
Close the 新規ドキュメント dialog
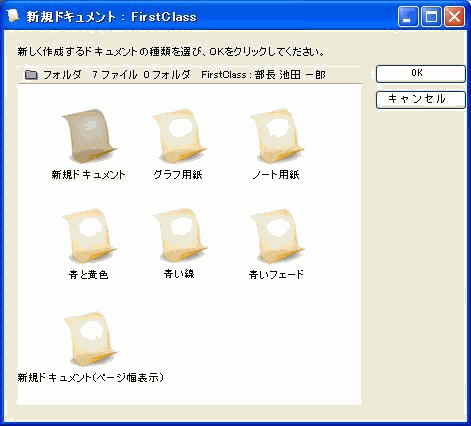454,16
